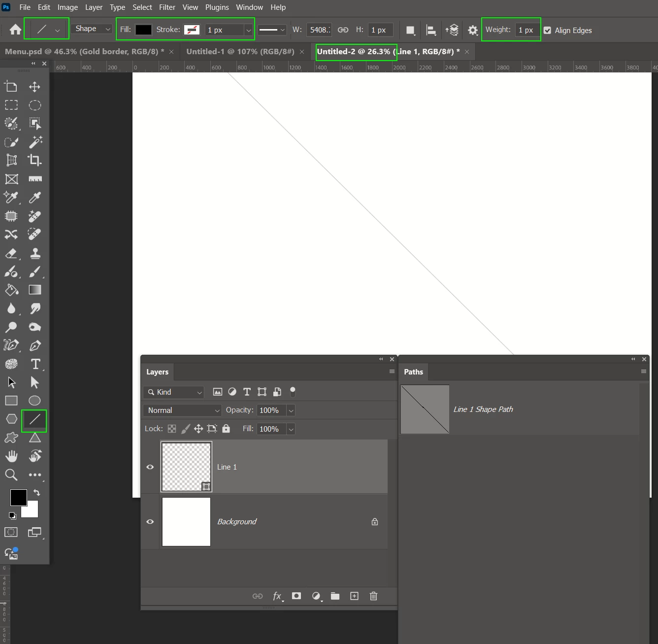Viewport: 658px width, 644px height.
Task: Open Kind filter dropdown in Layers
Action: coord(173,392)
